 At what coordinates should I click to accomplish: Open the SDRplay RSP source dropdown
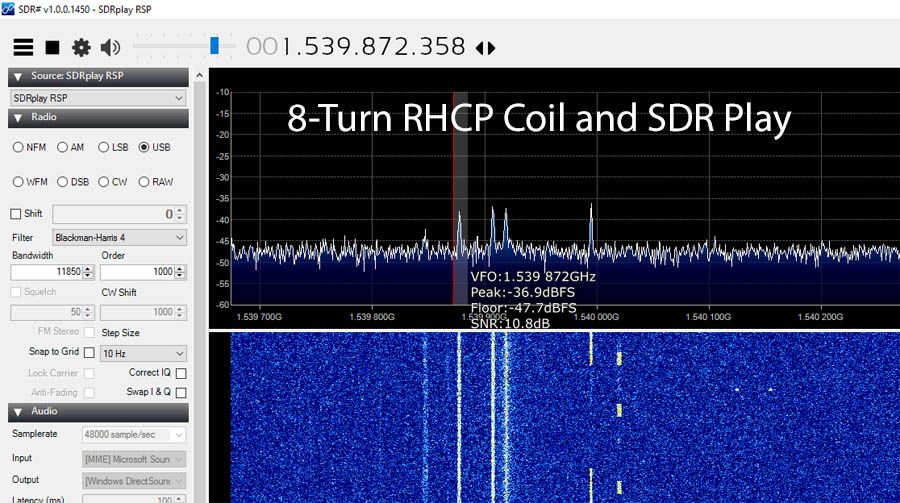[98, 98]
